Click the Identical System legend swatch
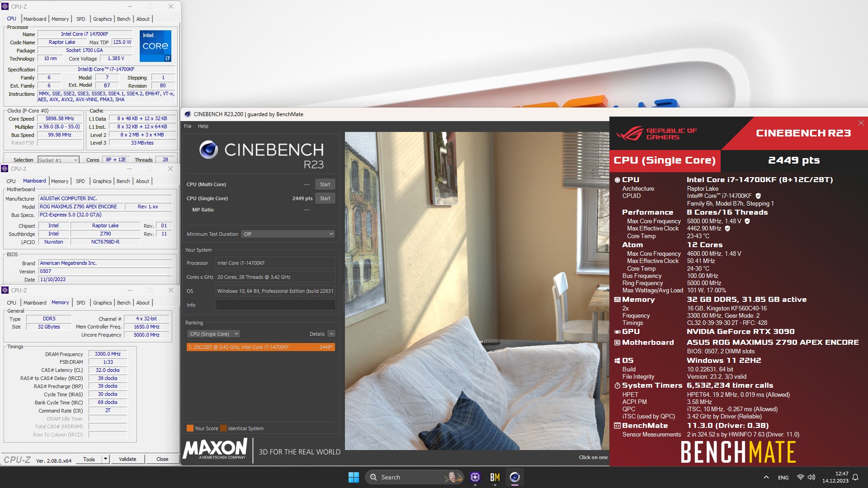 click(x=223, y=428)
